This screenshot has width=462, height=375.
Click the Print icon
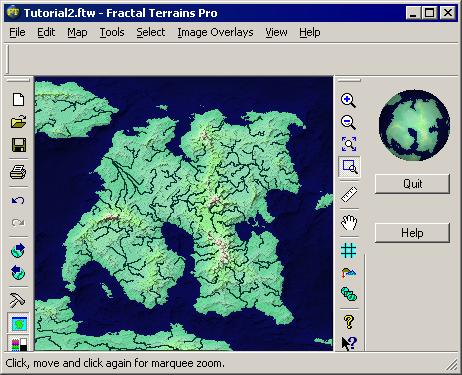18,172
